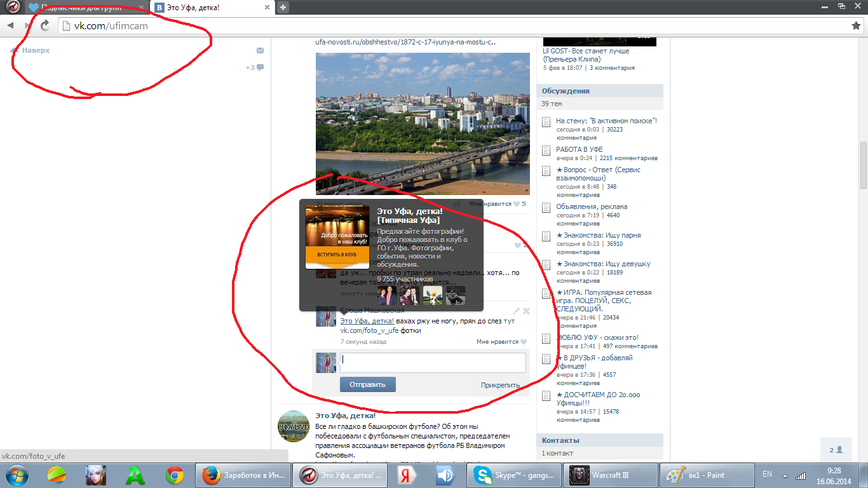This screenshot has height=488, width=868.
Task: Open 'ЛЮБЛЮ УФУ - скажи это!' topic
Action: tap(597, 337)
